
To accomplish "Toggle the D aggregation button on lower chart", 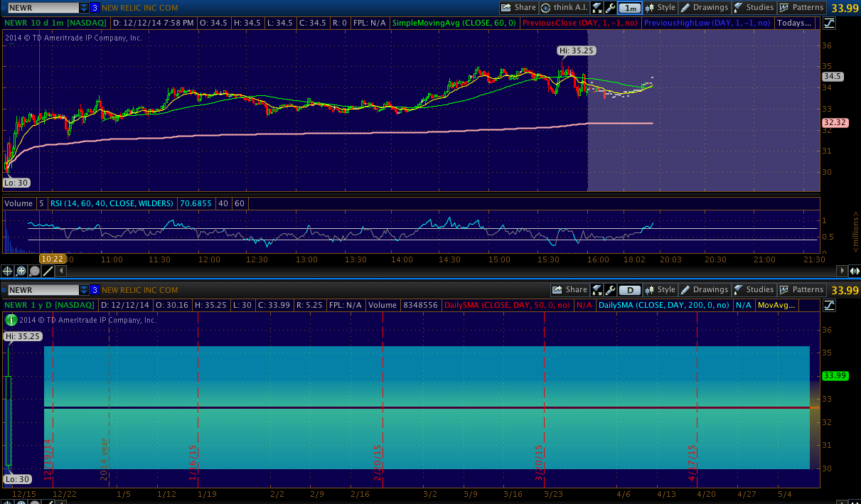I will pyautogui.click(x=628, y=290).
